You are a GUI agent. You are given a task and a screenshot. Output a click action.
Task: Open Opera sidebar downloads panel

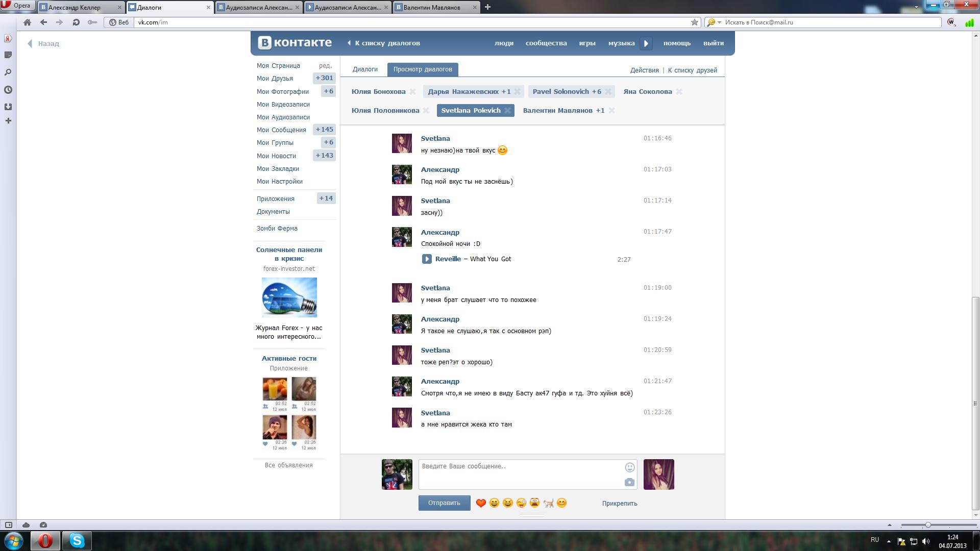coord(8,107)
